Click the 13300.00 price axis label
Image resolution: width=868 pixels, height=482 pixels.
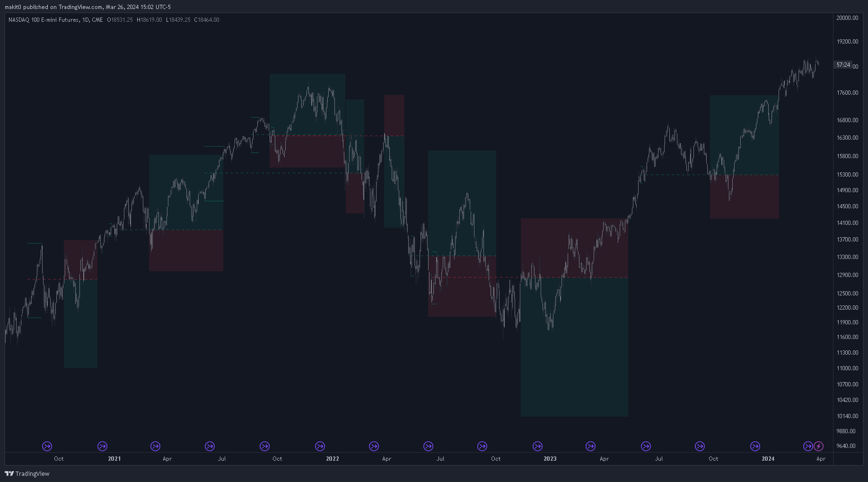click(x=847, y=257)
